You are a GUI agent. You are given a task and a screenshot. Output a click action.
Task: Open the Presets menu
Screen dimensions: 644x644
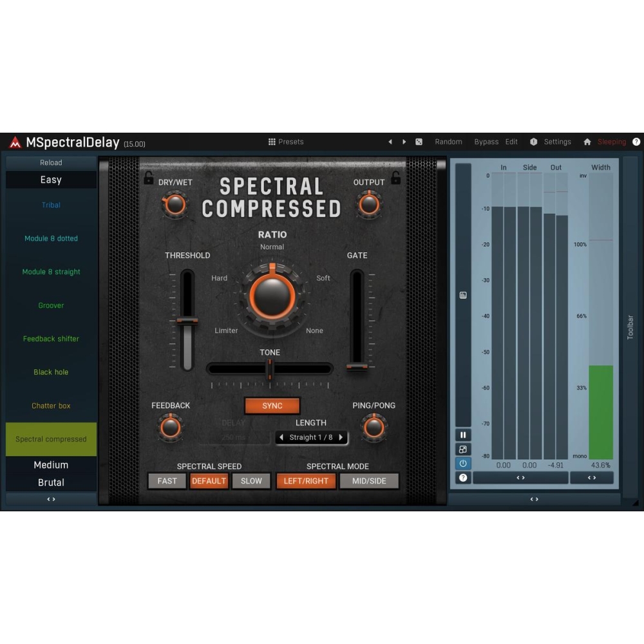[286, 142]
